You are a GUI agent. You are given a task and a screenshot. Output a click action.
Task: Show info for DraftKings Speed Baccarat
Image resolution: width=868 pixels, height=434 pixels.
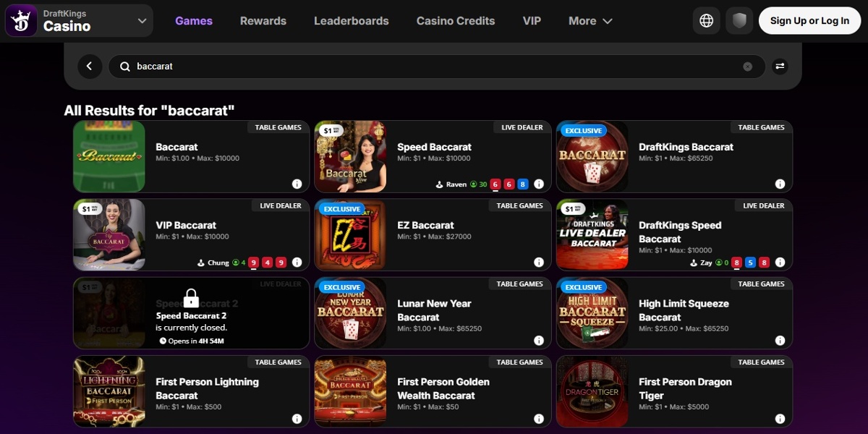click(x=780, y=263)
